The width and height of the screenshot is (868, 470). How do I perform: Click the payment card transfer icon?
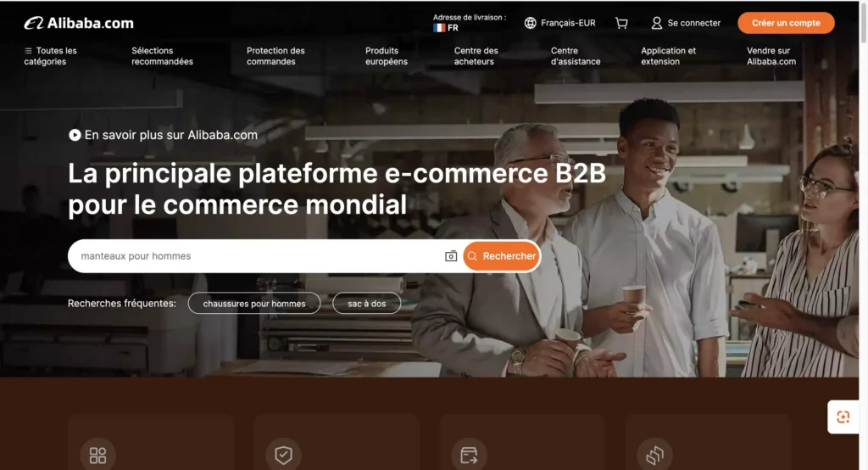pyautogui.click(x=469, y=456)
